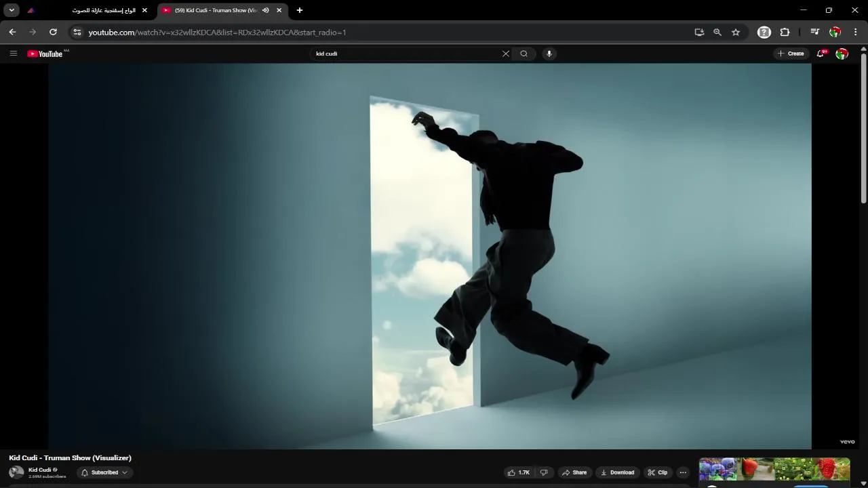Image resolution: width=868 pixels, height=488 pixels.
Task: Open the Chrome profile avatar
Action: [835, 32]
